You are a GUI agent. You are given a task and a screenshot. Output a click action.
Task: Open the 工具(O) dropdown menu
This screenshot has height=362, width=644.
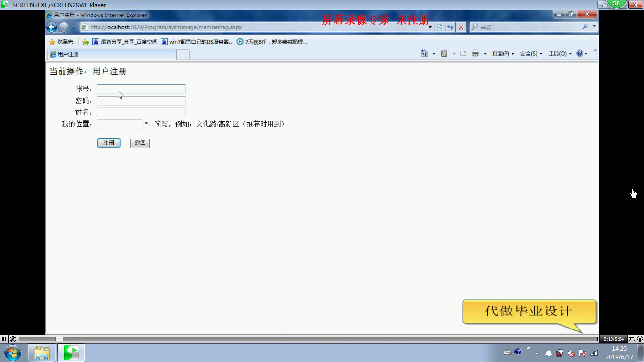(560, 54)
